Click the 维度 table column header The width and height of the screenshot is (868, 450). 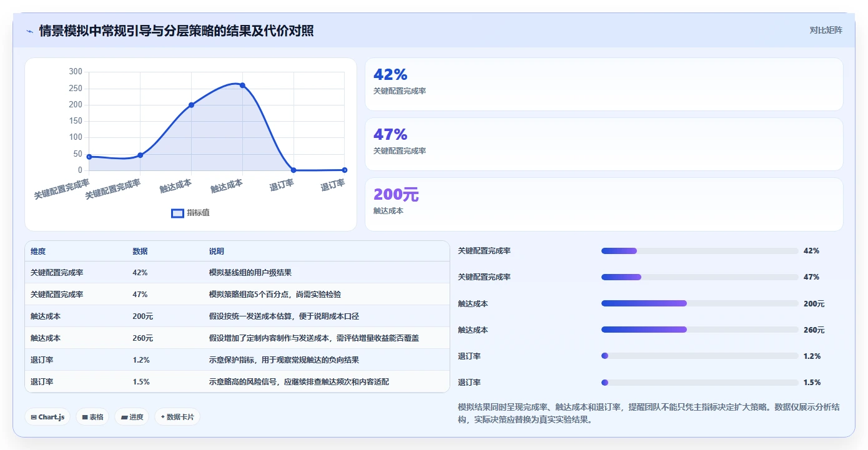point(38,252)
